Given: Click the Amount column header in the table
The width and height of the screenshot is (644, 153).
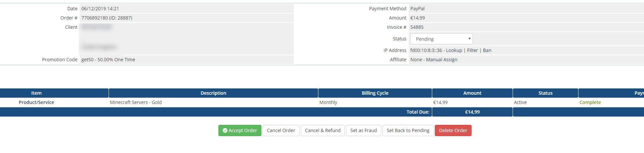Looking at the screenshot, I should pos(472,93).
